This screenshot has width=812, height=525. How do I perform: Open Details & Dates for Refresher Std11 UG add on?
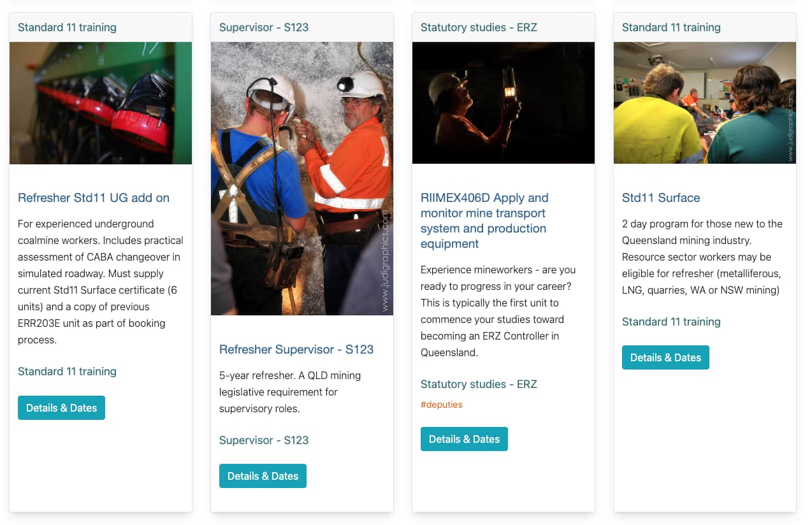[61, 408]
